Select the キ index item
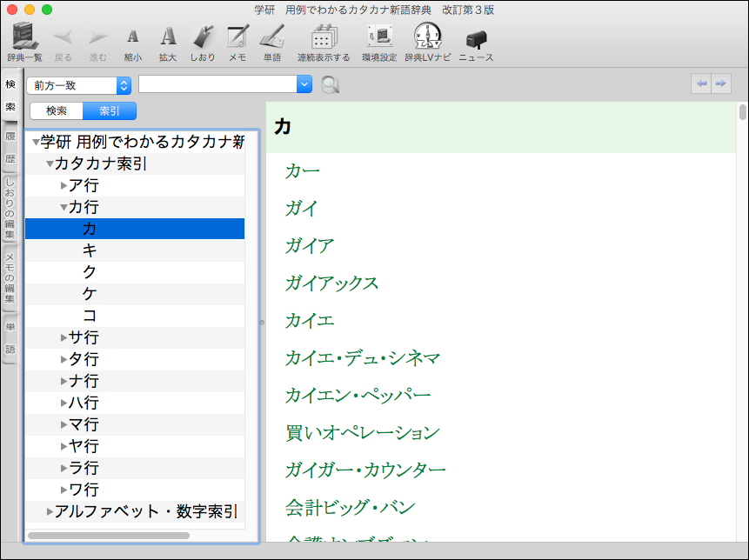 click(135, 250)
